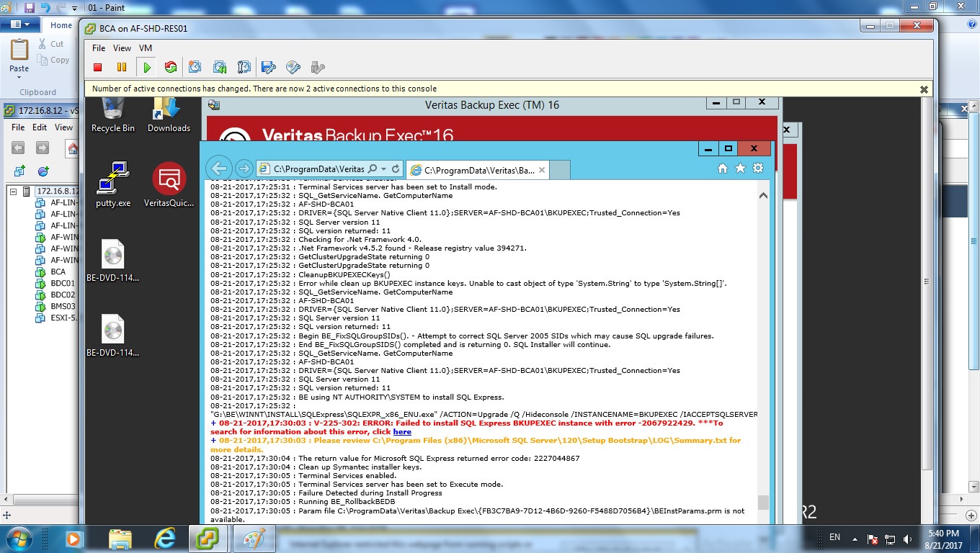Open the putty.exe desktop shortcut
980x553 pixels.
[x=113, y=185]
